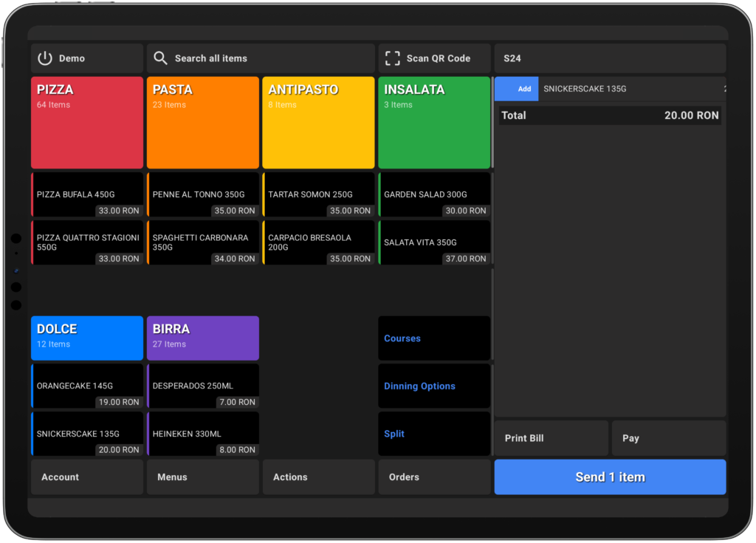Image resolution: width=756 pixels, height=543 pixels.
Task: Open the ANTIPASTO category tile
Action: [319, 123]
